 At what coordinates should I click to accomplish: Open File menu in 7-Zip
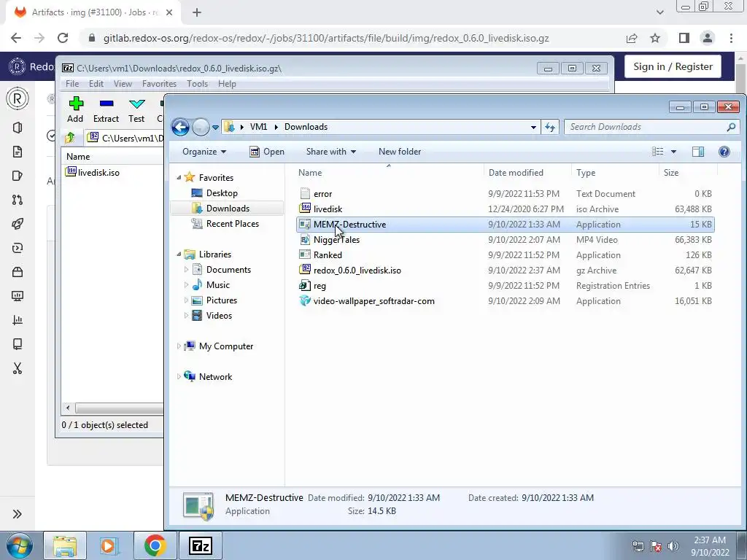click(72, 84)
